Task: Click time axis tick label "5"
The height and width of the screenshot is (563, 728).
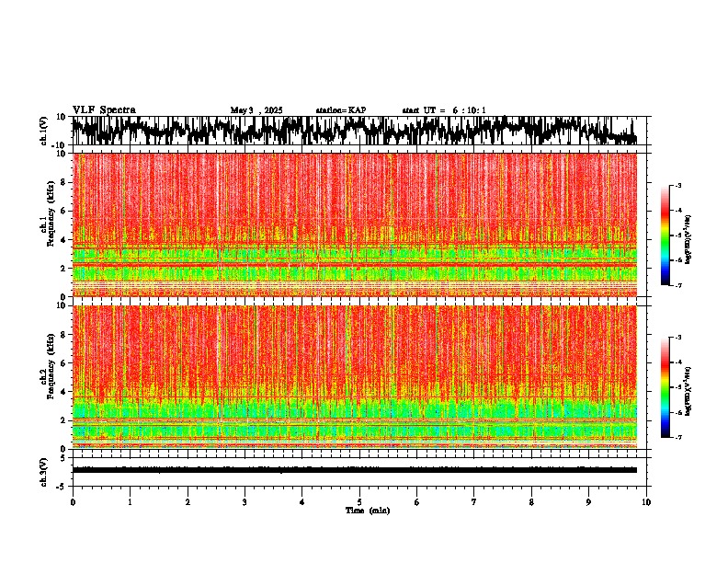Action: 359,502
